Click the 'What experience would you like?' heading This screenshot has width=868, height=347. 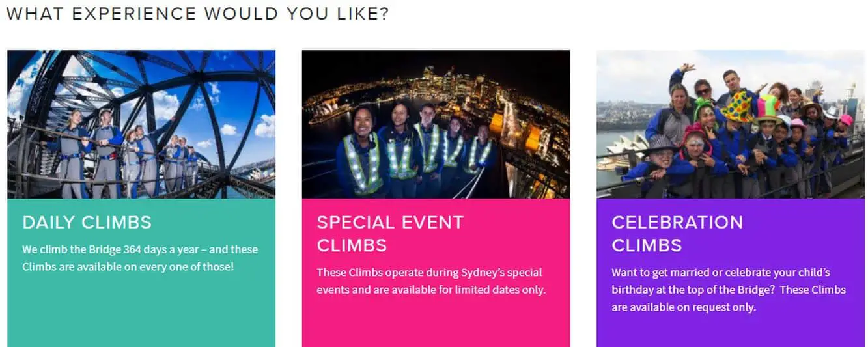click(x=197, y=14)
